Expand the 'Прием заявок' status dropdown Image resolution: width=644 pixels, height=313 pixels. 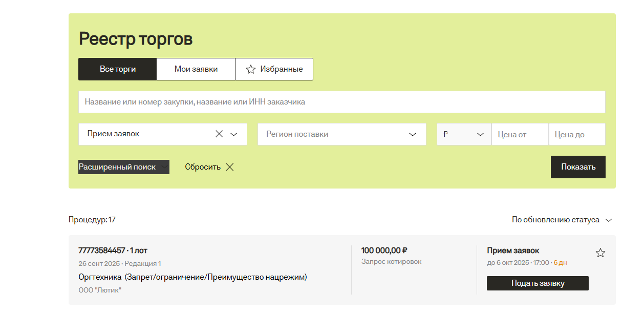[234, 134]
